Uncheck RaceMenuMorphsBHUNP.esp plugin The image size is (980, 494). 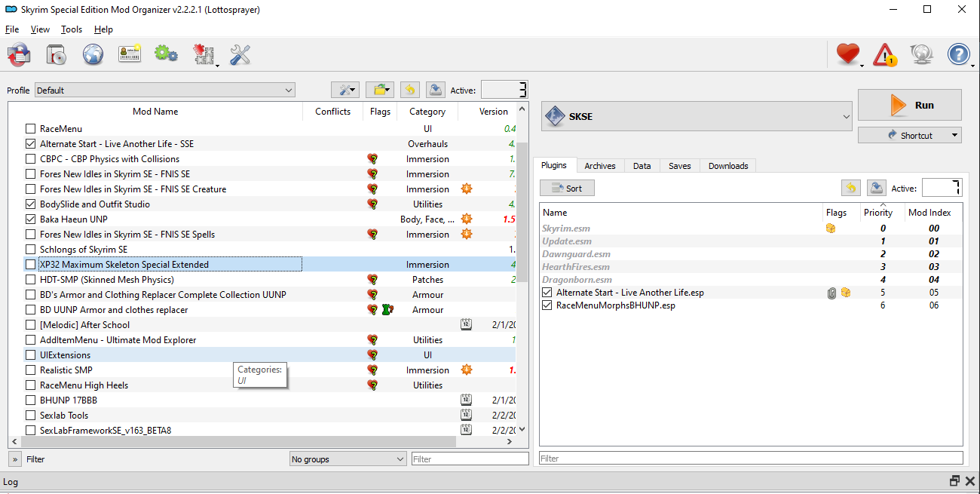(547, 305)
